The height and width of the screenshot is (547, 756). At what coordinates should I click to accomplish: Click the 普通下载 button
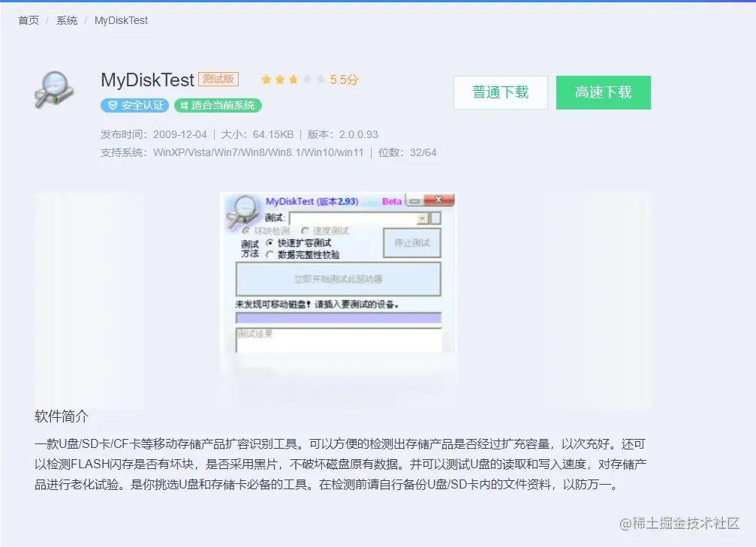pos(501,92)
